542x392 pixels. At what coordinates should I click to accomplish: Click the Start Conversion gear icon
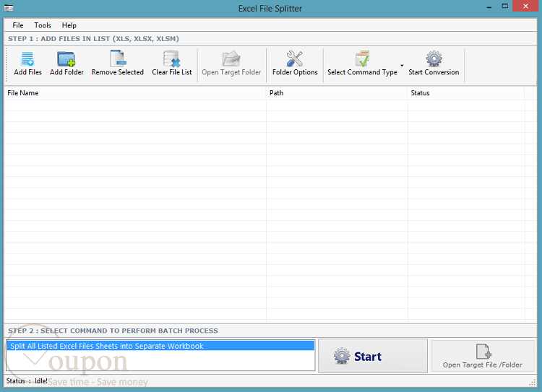point(434,59)
